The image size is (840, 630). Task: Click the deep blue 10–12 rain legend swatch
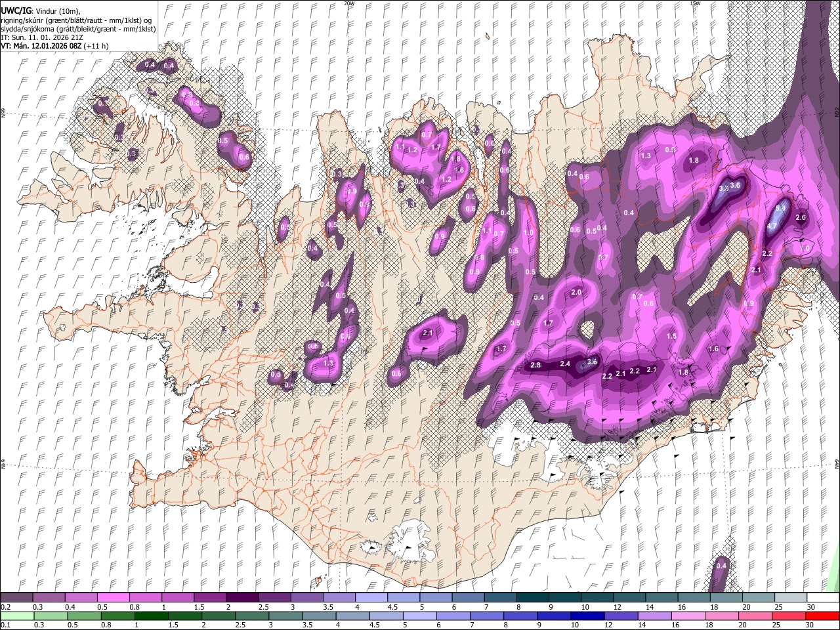586,616
